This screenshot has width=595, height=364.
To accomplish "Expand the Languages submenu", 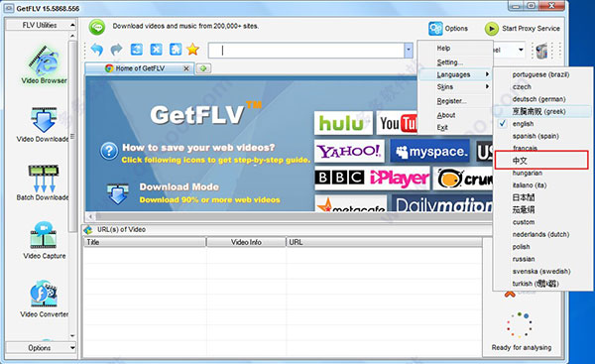I will point(454,74).
